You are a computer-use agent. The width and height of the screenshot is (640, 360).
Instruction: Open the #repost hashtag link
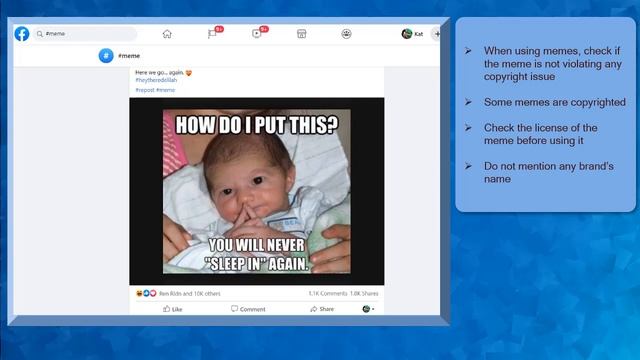pyautogui.click(x=145, y=90)
